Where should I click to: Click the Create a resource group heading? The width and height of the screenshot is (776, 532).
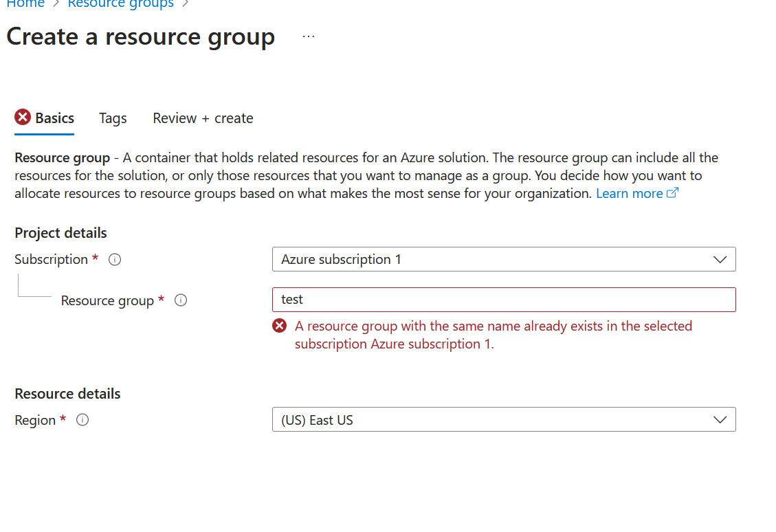point(140,36)
